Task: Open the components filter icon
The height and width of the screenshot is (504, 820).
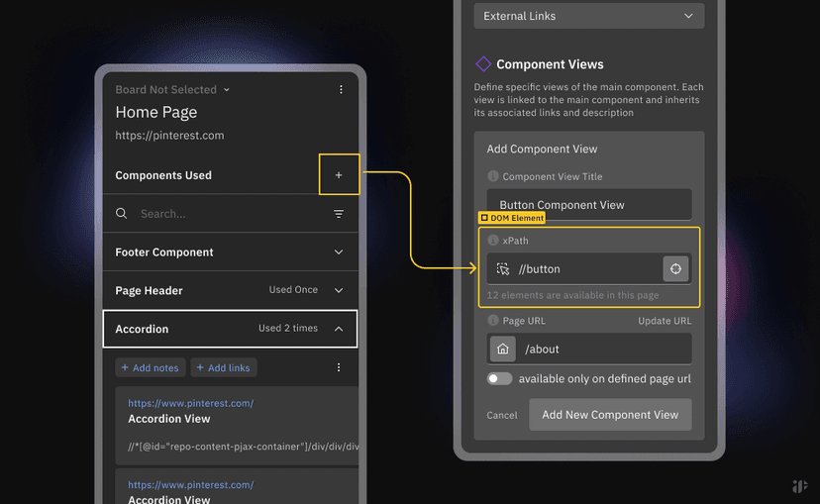Action: [x=339, y=213]
